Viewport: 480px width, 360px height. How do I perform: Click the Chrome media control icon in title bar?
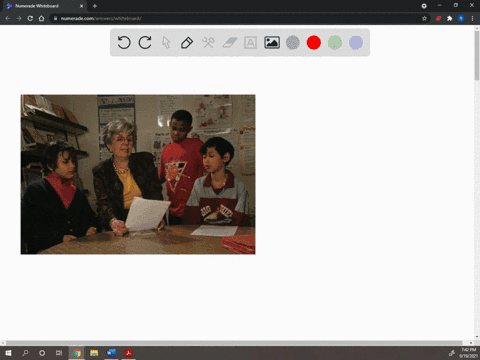(x=424, y=6)
